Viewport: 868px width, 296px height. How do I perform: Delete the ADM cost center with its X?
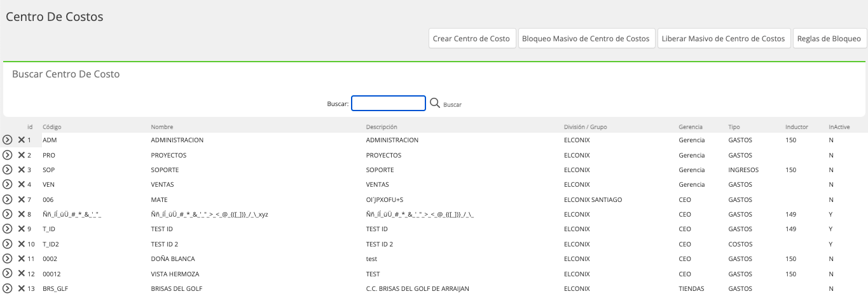21,140
